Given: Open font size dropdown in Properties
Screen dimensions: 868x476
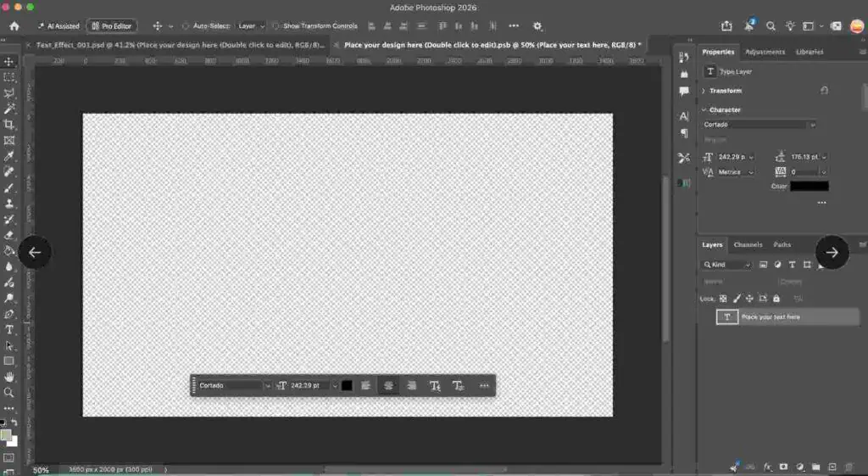Looking at the screenshot, I should pos(751,157).
